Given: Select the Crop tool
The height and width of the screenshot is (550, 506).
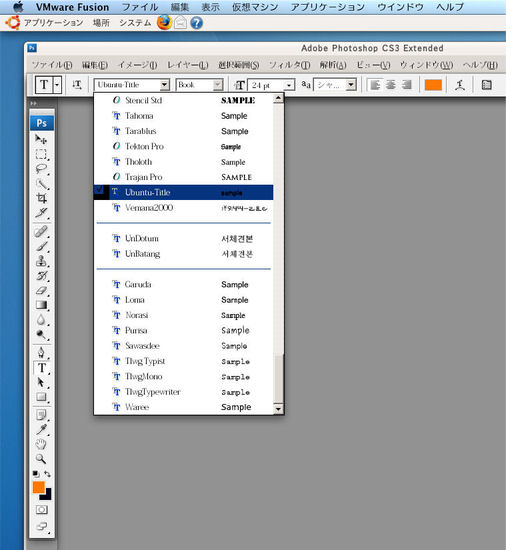Looking at the screenshot, I should coord(41,198).
